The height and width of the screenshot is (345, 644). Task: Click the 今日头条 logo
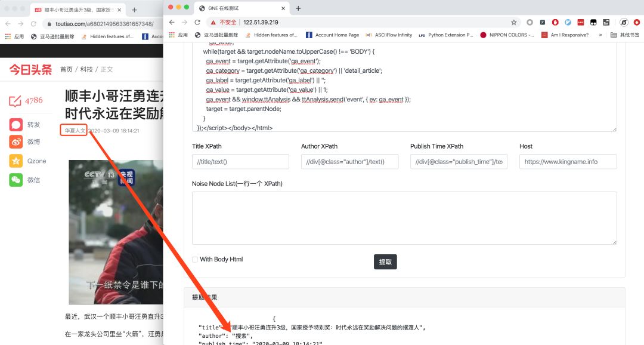pos(31,69)
